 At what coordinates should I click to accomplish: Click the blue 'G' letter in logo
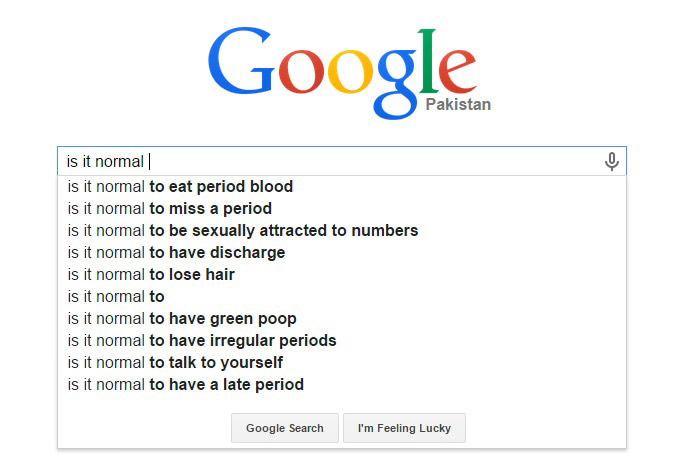point(241,61)
